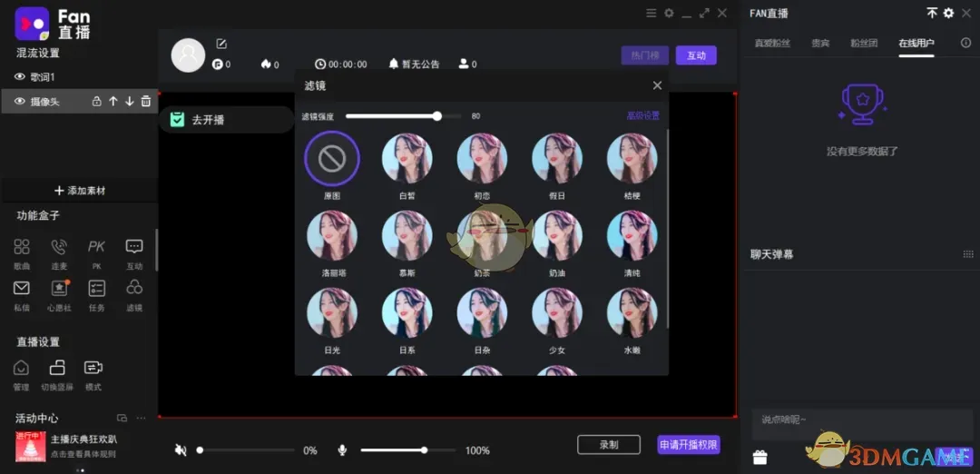Move 摄像头 layer down with arrow
This screenshot has height=474, width=980.
click(130, 102)
